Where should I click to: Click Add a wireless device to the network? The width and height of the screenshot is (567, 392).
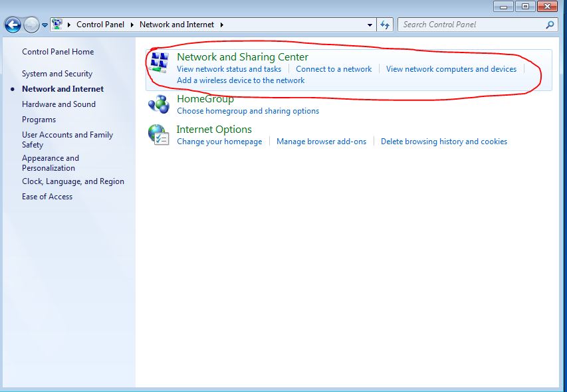pos(241,80)
